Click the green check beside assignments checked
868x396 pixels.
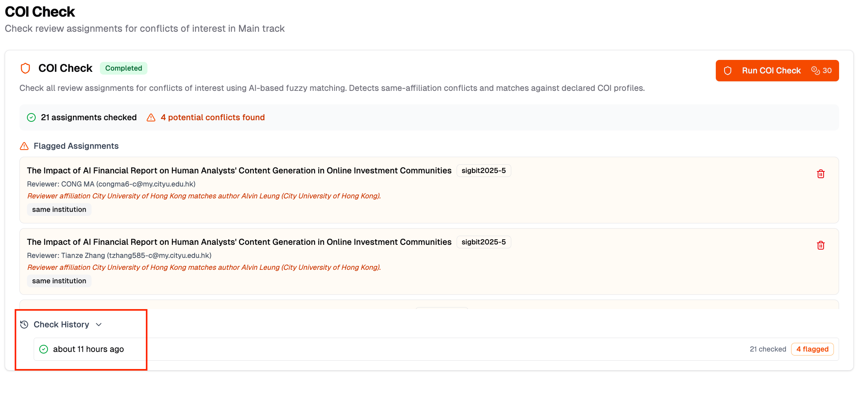click(31, 117)
